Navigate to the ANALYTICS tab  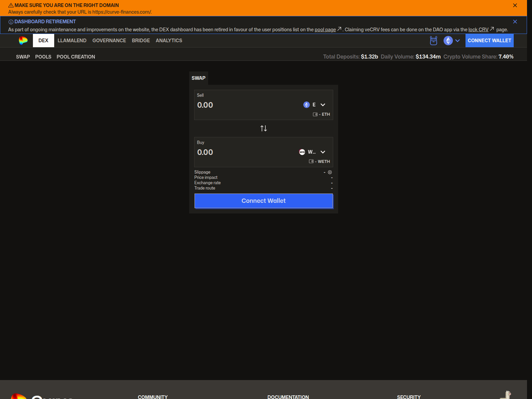tap(169, 41)
